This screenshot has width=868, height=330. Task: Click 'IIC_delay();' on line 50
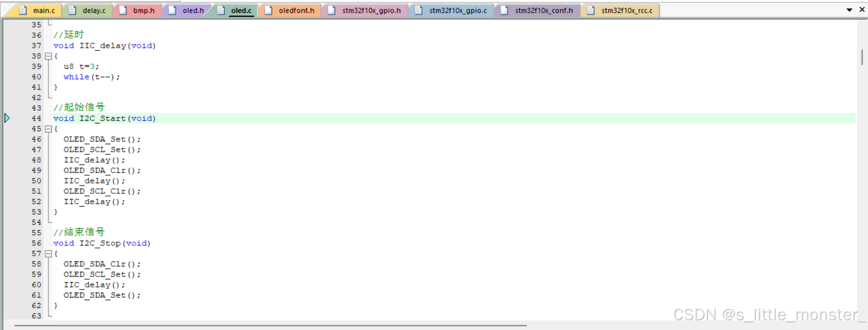pos(94,181)
